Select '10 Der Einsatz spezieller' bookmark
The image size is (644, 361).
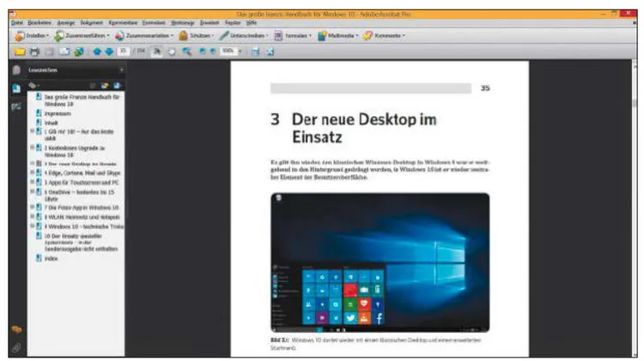pyautogui.click(x=81, y=243)
